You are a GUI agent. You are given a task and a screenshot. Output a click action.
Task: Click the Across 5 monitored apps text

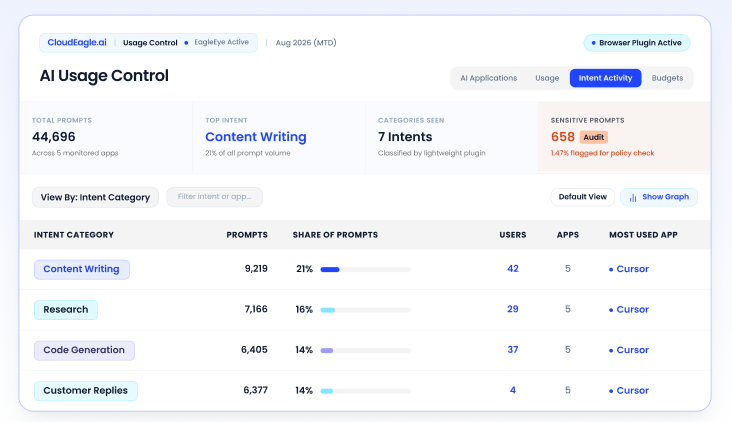(x=75, y=153)
